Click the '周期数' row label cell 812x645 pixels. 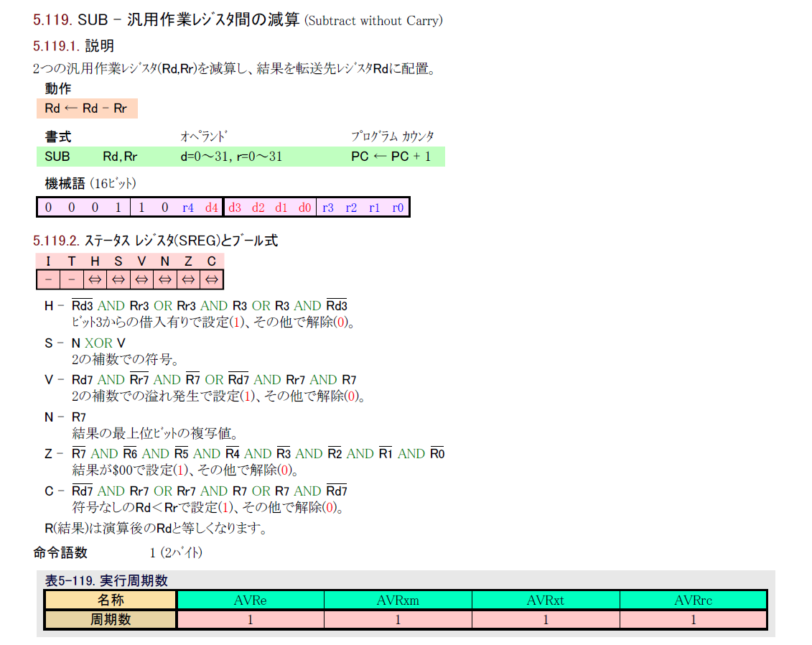coord(111,619)
